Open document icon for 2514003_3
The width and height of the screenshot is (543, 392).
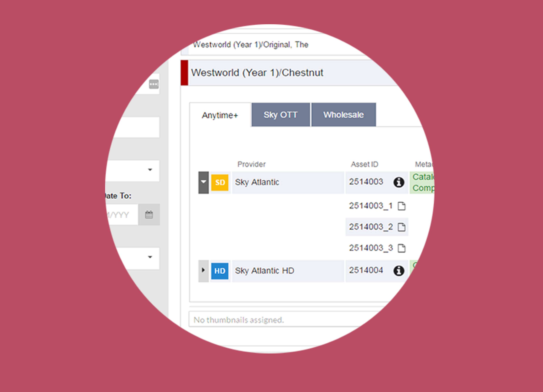[x=401, y=248]
